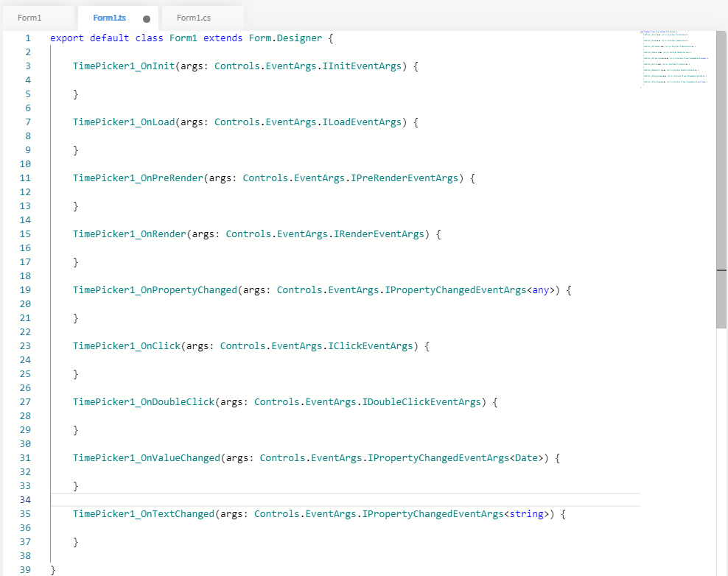Image resolution: width=728 pixels, height=576 pixels.
Task: Click the code minimap preview
Action: point(674,60)
